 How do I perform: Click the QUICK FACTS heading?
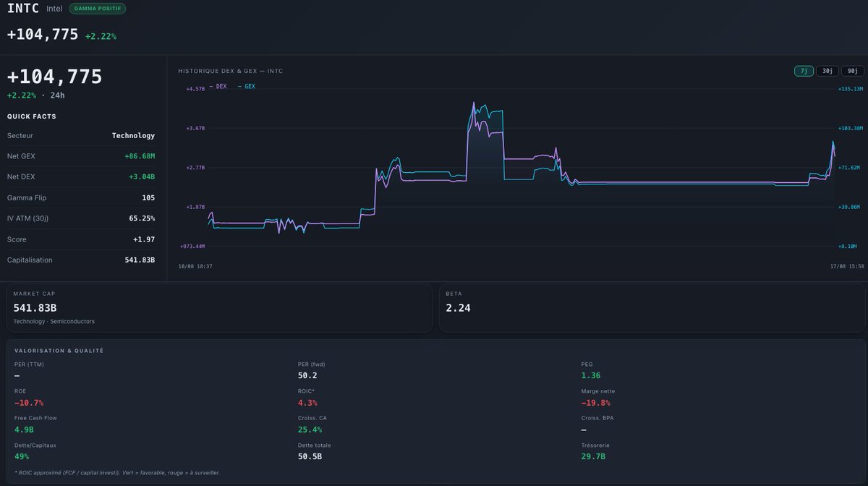click(32, 116)
